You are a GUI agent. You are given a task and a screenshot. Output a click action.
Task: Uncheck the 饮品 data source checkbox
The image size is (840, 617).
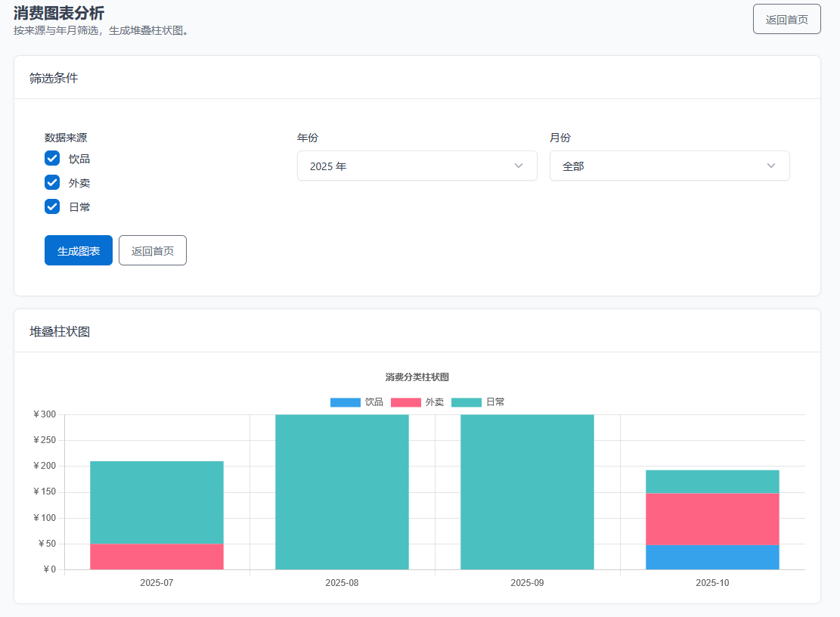[x=52, y=158]
